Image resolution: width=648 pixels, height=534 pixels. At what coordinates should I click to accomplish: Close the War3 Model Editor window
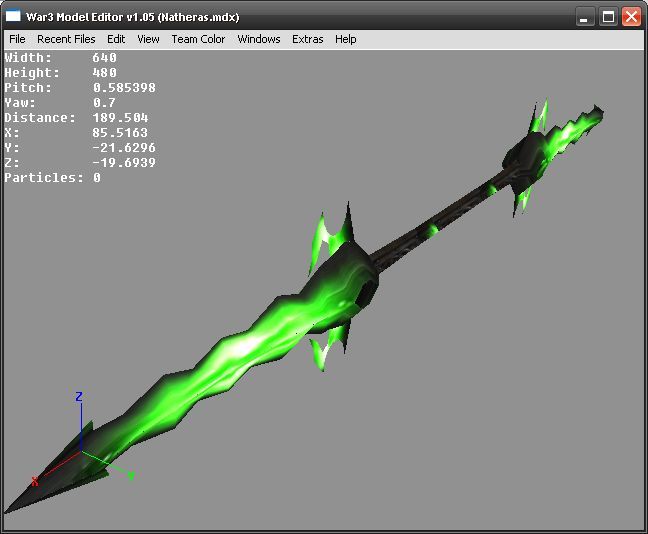[631, 17]
